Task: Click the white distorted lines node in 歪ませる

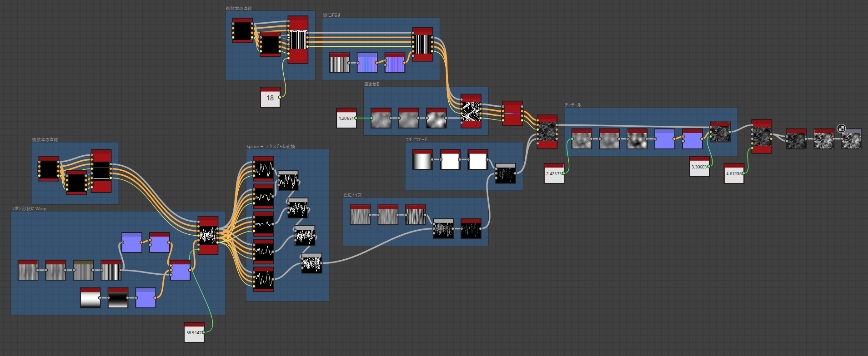Action: (471, 112)
